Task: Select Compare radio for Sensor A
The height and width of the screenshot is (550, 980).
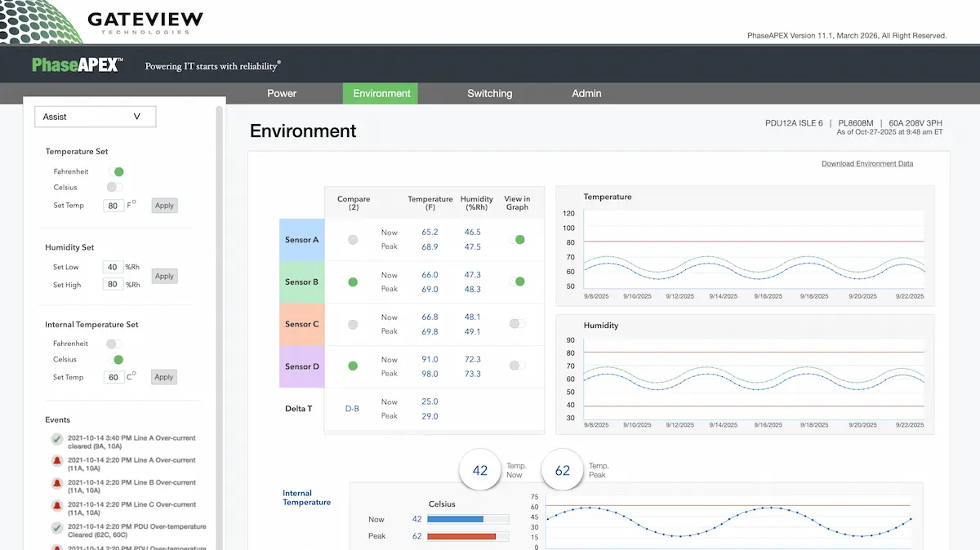Action: click(353, 240)
